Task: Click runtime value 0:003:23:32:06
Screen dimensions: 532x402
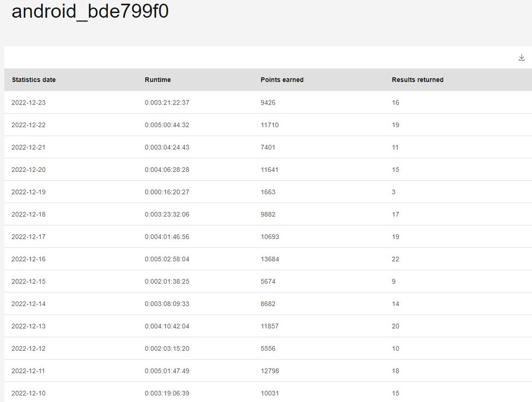Action: tap(167, 215)
